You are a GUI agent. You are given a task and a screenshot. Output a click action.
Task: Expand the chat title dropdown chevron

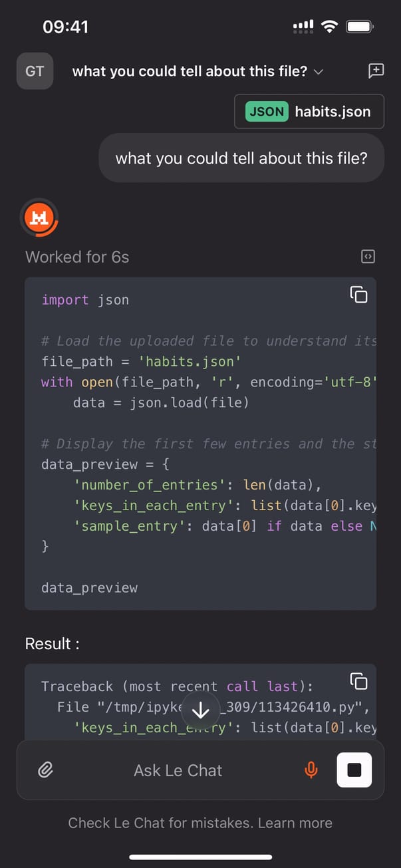tap(319, 72)
